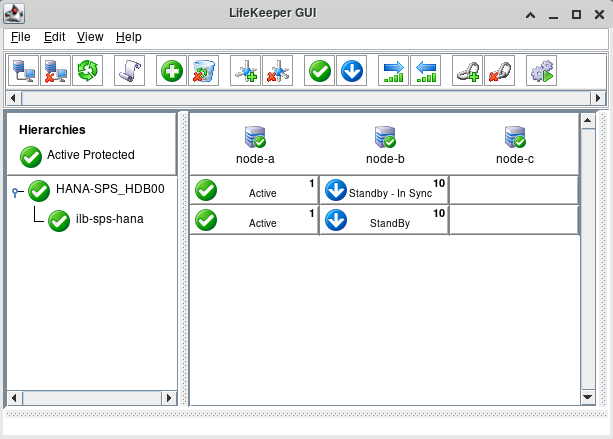The width and height of the screenshot is (613, 439).
Task: Click hierarchy panel scrollbar left arrow
Action: click(14, 398)
